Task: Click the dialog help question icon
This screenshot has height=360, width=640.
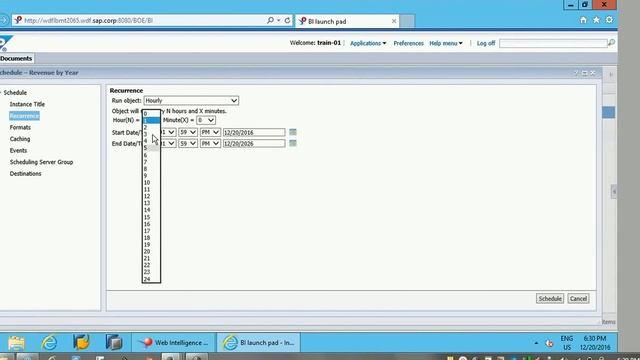Action: [x=576, y=73]
